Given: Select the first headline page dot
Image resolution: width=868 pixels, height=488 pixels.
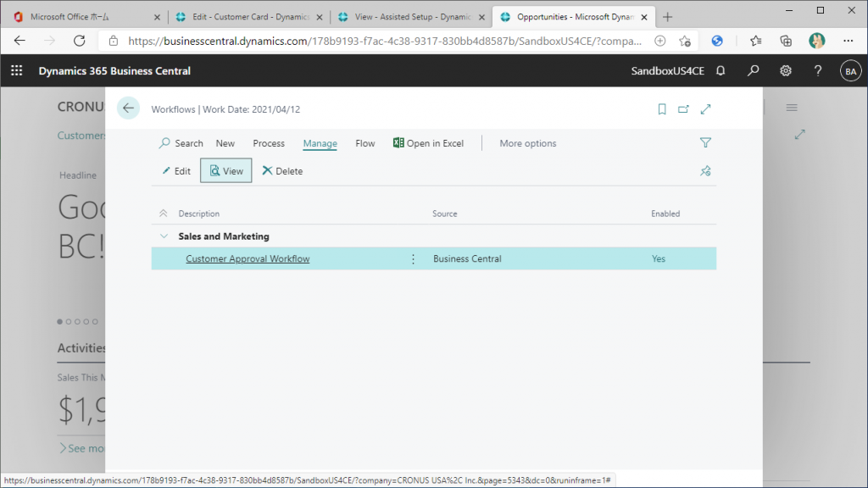Looking at the screenshot, I should point(60,321).
